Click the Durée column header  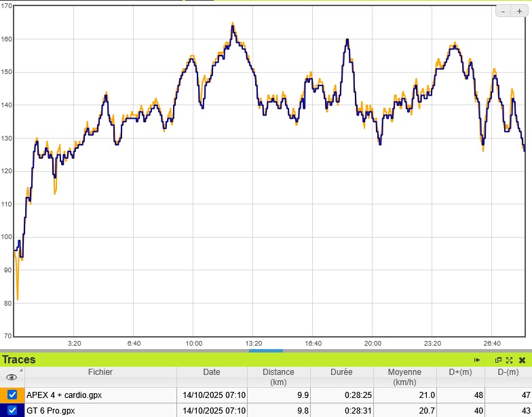tap(341, 372)
